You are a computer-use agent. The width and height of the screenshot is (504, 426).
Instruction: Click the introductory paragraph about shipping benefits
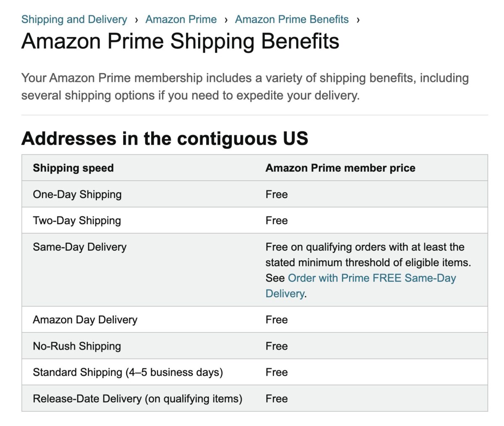pyautogui.click(x=245, y=86)
